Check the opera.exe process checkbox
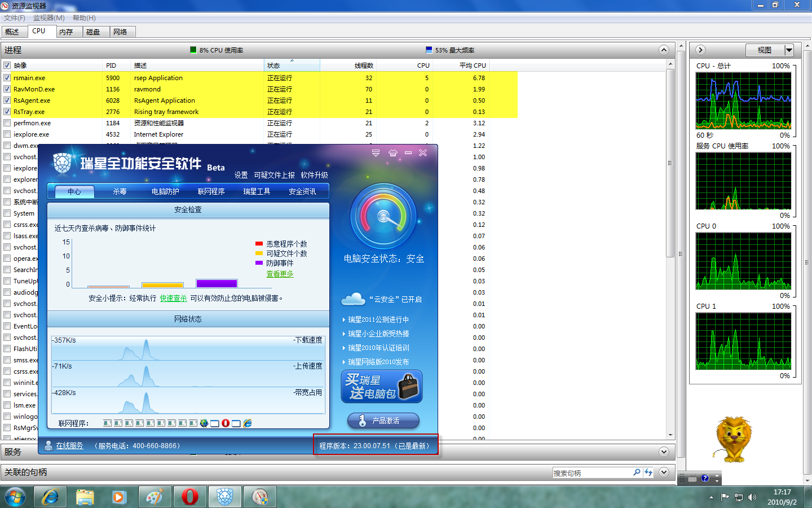Screen dimensions: 812x508 [7, 259]
